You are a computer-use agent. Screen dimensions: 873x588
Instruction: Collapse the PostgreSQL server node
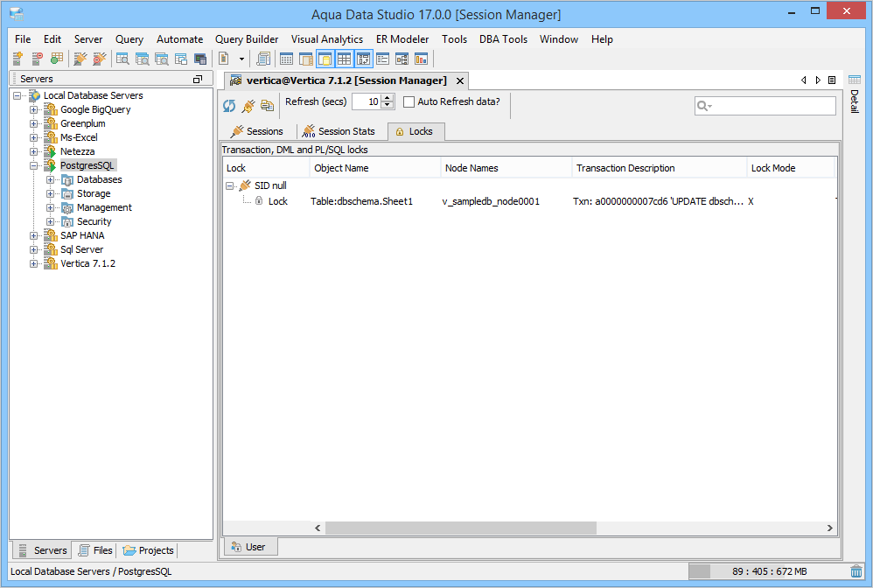tap(34, 166)
